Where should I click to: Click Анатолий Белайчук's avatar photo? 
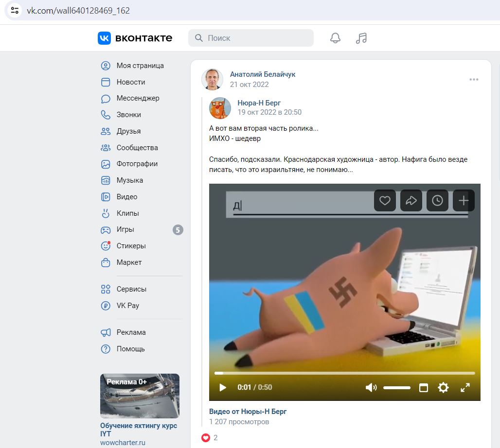tap(212, 79)
